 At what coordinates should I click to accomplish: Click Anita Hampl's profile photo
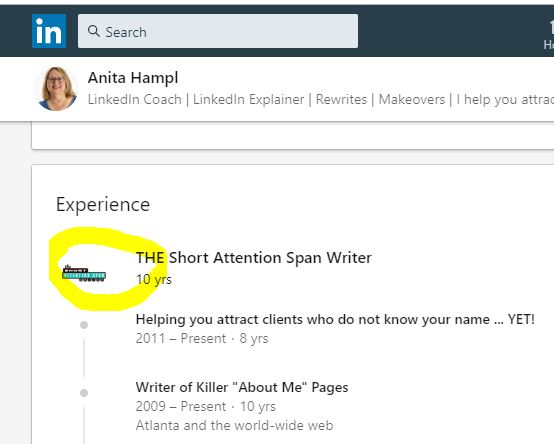click(x=57, y=88)
